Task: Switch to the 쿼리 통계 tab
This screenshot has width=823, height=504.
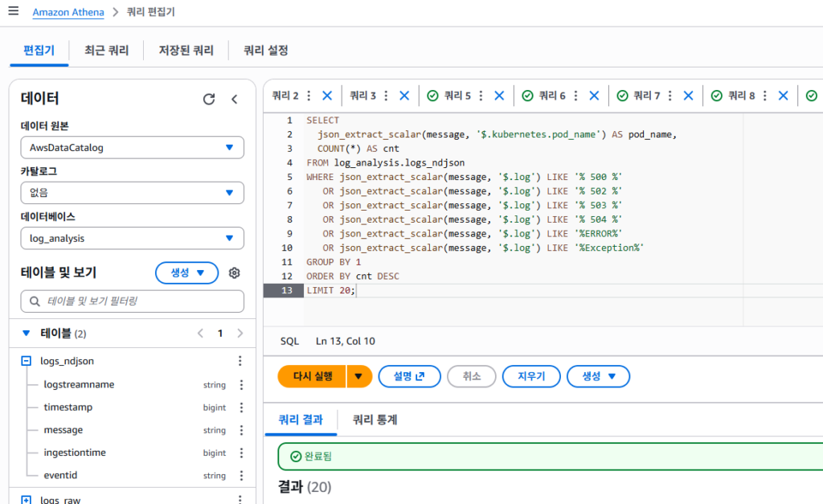Action: (x=375, y=420)
